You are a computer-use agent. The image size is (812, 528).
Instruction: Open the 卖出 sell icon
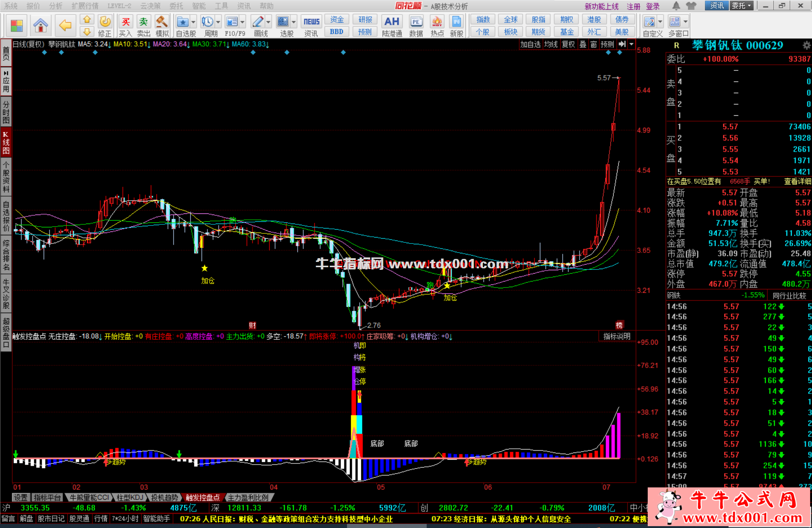tap(144, 26)
